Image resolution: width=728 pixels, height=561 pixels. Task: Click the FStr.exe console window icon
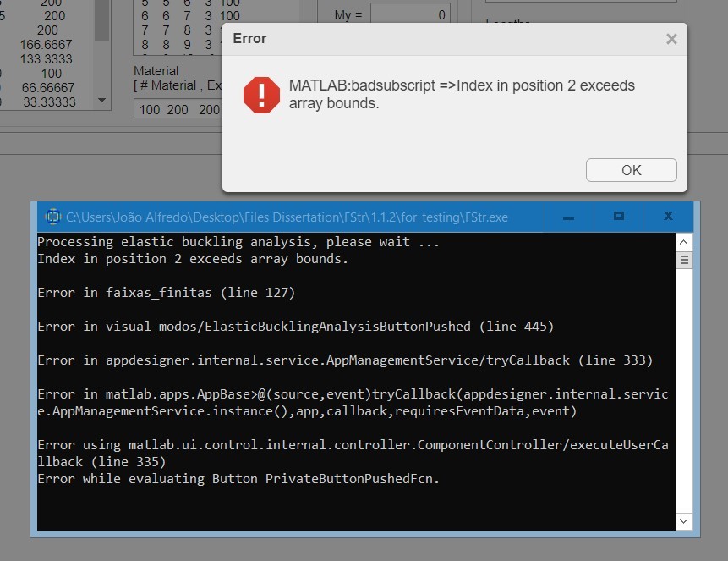pyautogui.click(x=53, y=217)
